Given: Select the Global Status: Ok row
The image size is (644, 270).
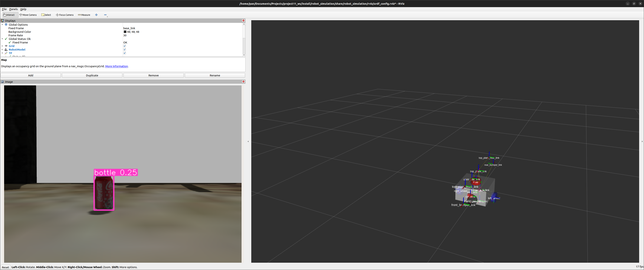Looking at the screenshot, I should coord(121,39).
